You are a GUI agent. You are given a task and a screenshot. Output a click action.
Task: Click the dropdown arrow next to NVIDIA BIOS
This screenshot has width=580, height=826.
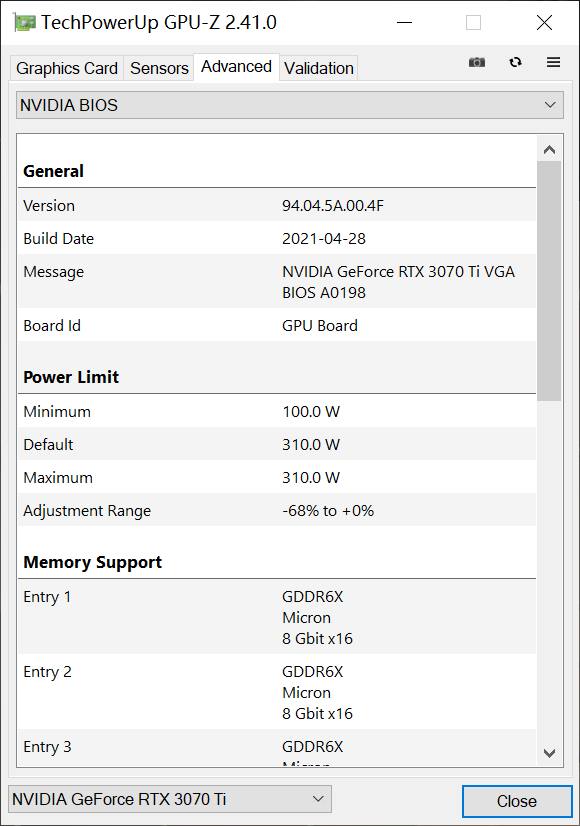549,104
